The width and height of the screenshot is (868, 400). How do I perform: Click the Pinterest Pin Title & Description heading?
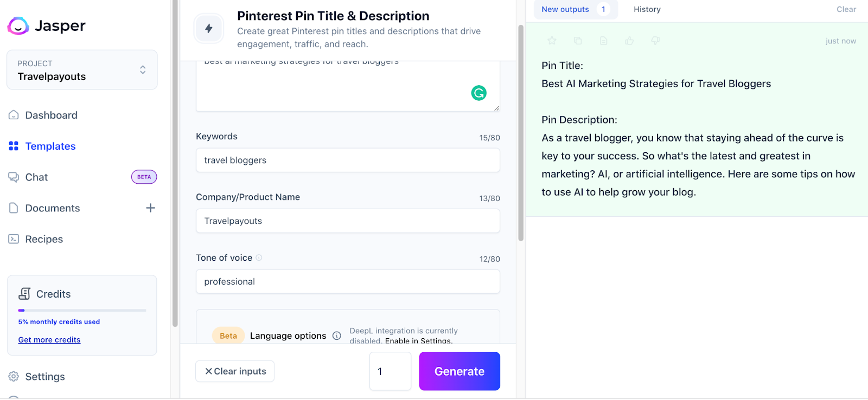(333, 16)
